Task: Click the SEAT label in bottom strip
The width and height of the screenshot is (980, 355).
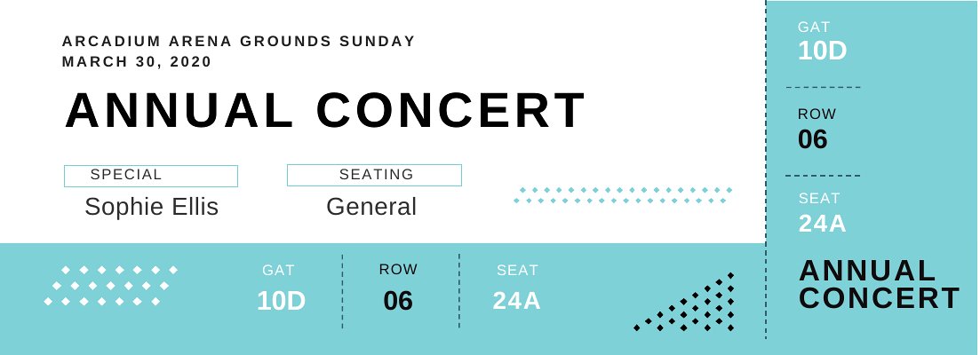Action: coord(517,270)
